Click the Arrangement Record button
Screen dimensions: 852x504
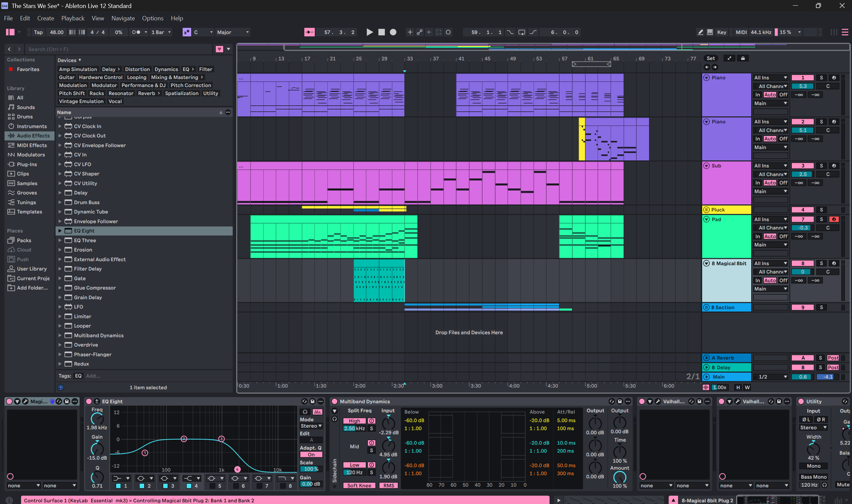coord(393,32)
